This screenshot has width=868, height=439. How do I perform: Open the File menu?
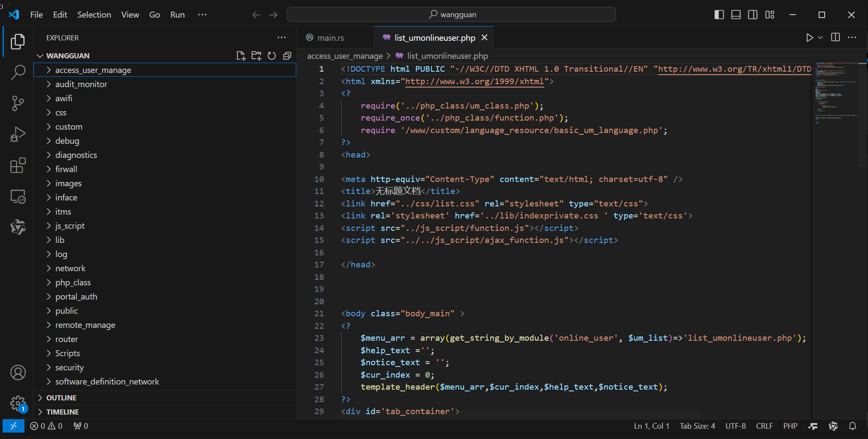(x=36, y=15)
